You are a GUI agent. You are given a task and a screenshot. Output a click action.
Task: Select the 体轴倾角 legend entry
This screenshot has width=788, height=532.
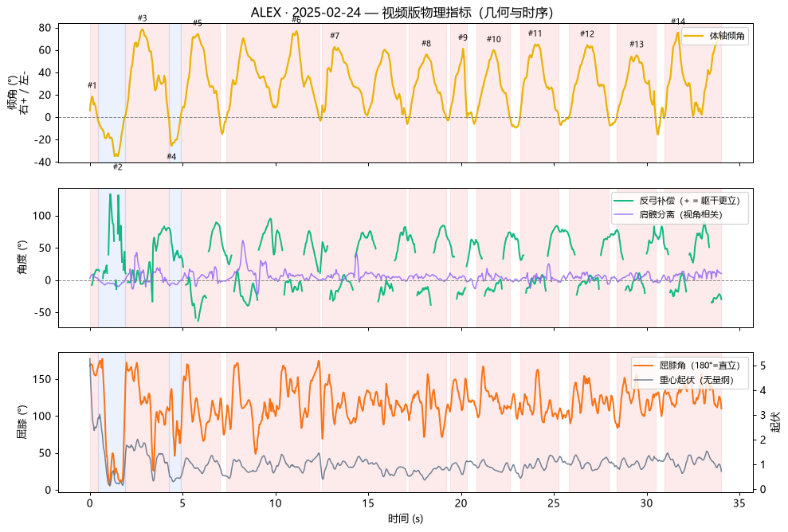point(715,36)
